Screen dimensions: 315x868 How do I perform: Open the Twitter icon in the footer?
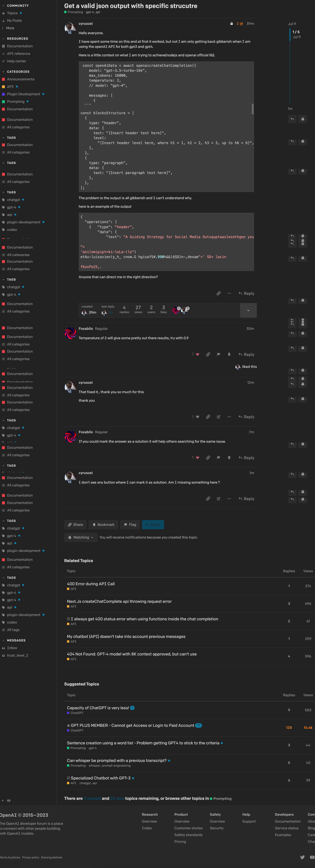click(303, 857)
